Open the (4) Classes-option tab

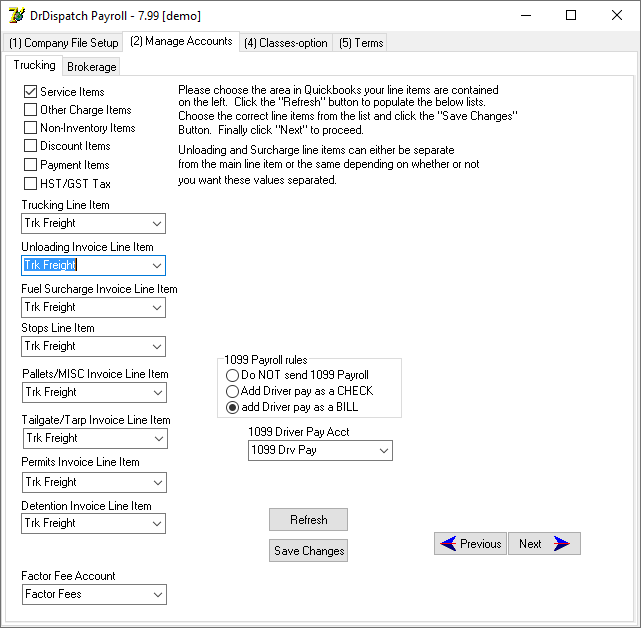pos(286,43)
